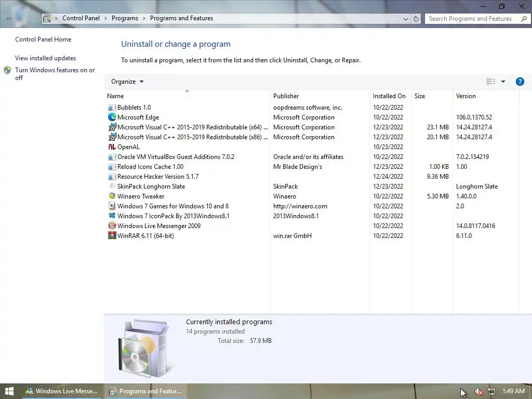Click the Reload Icons Cache icon

112,167
